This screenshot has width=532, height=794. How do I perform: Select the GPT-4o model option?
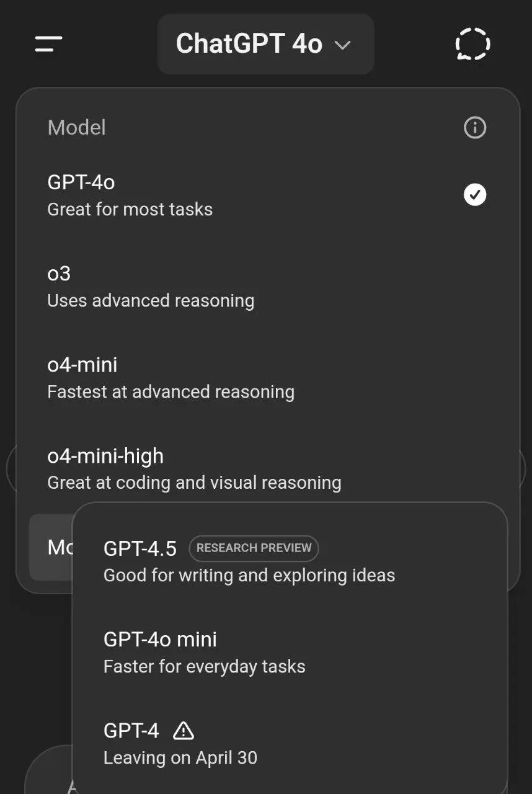coord(267,195)
